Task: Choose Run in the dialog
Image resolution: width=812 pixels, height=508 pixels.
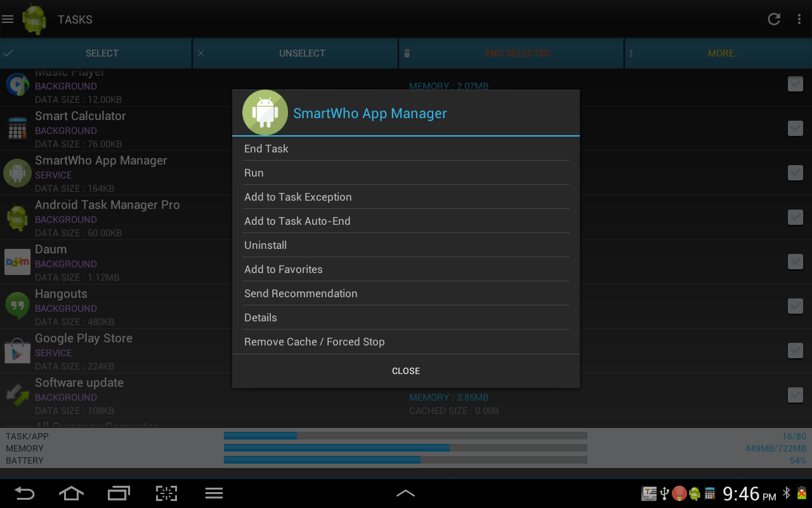Action: pos(406,173)
